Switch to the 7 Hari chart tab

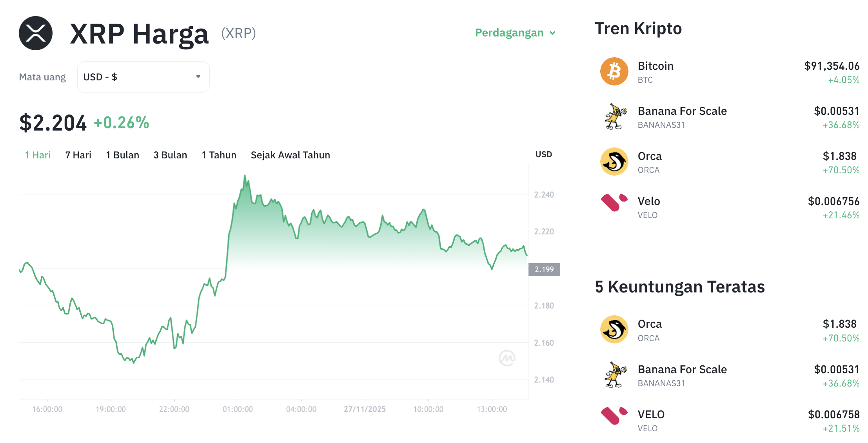click(x=78, y=155)
